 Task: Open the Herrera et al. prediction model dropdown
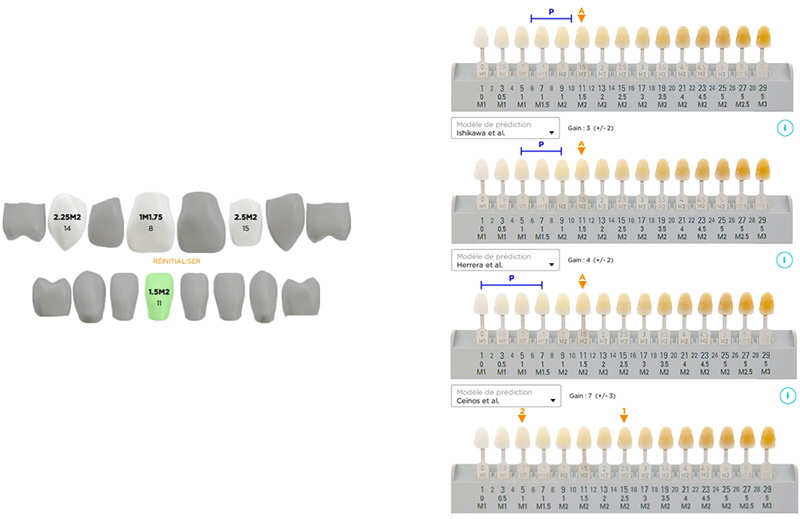coord(505,260)
